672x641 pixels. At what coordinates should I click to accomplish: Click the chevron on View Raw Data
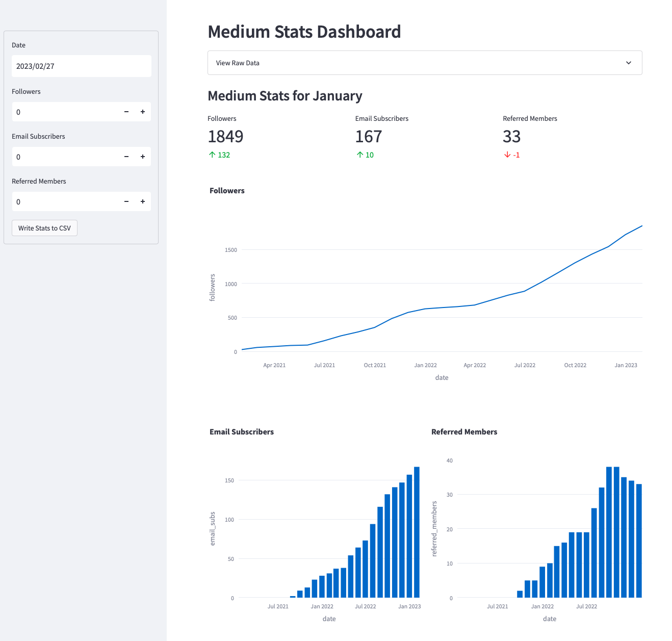click(x=628, y=63)
